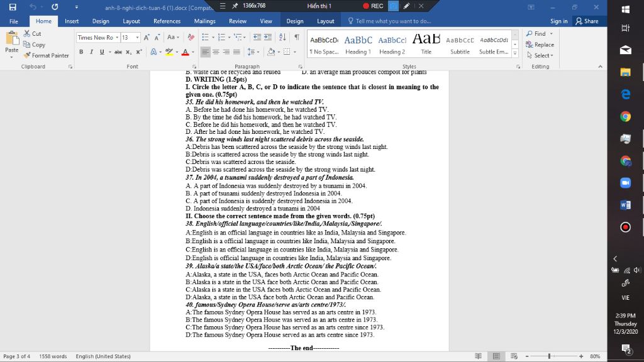The width and height of the screenshot is (644, 362).
Task: Click Increase Indent icon
Action: 268,37
